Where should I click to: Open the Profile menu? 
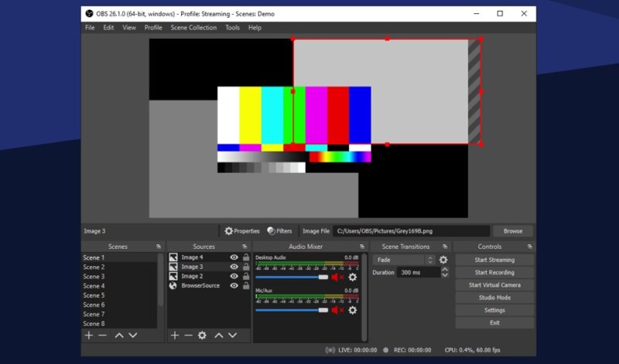(153, 28)
